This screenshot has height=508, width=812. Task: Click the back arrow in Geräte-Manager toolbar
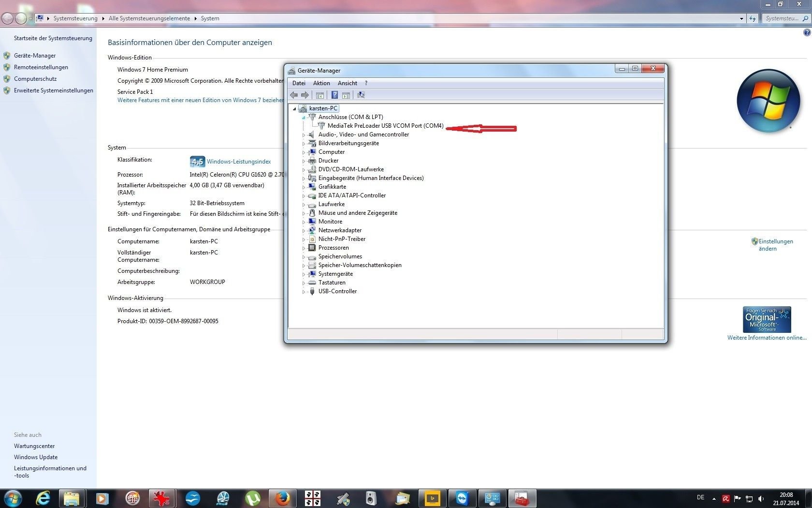coord(294,95)
